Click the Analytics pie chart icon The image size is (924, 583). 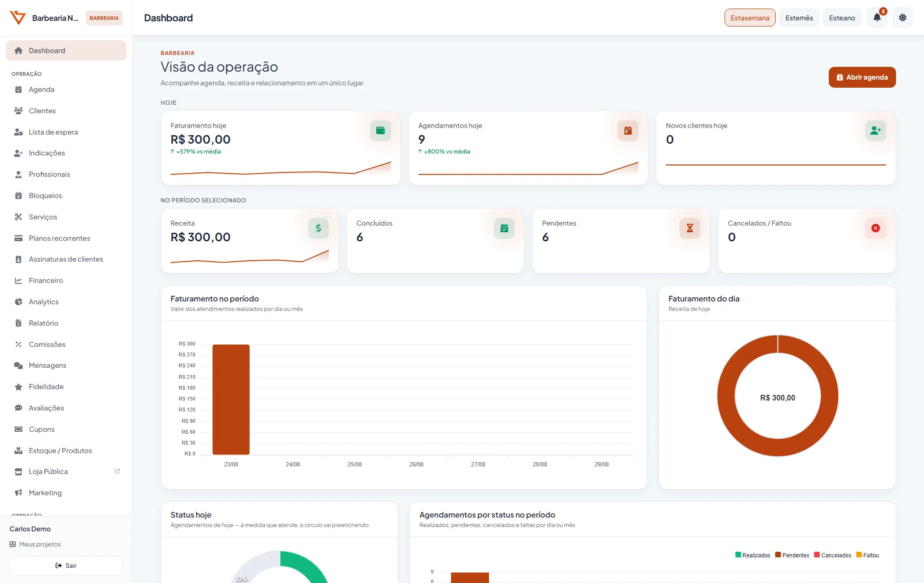click(18, 302)
